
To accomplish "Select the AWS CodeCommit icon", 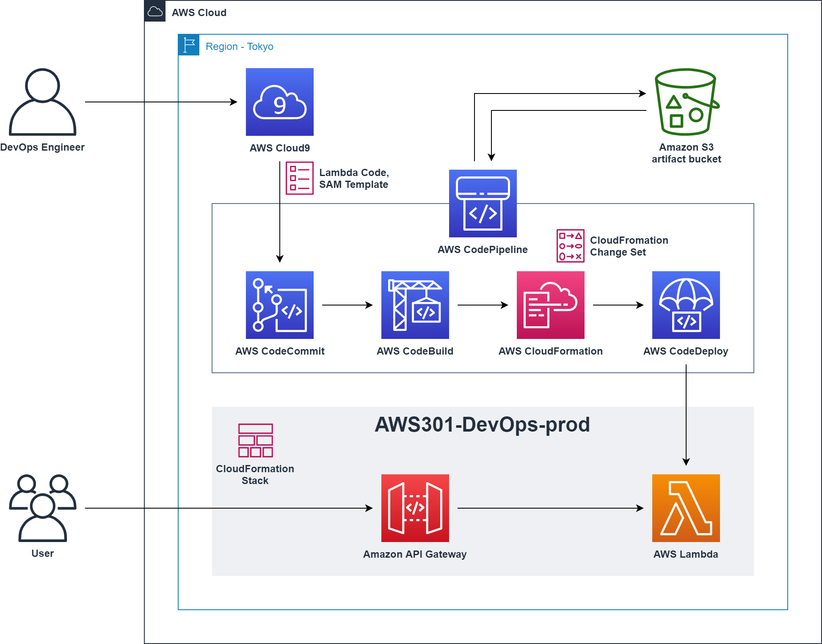I will click(x=280, y=305).
